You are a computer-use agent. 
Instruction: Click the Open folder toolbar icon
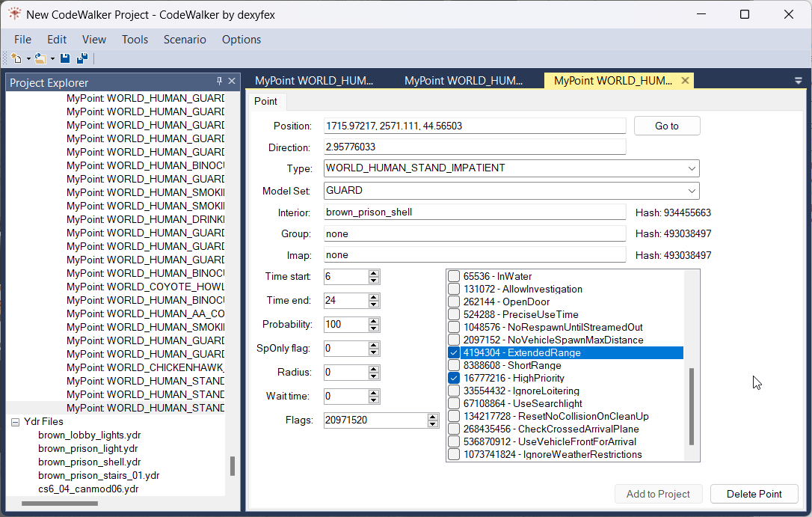click(40, 58)
